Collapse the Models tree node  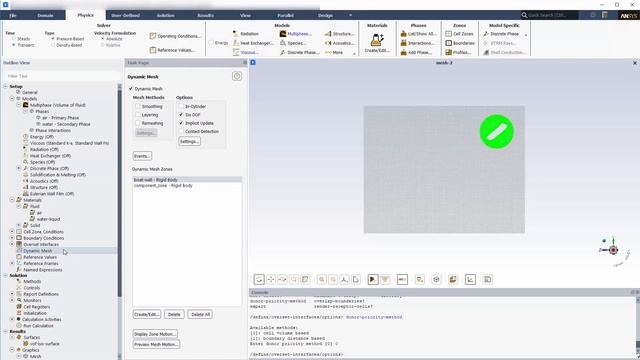12,99
